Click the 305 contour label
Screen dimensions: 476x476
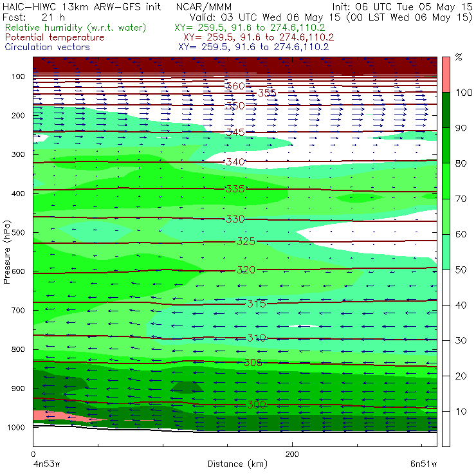[253, 362]
